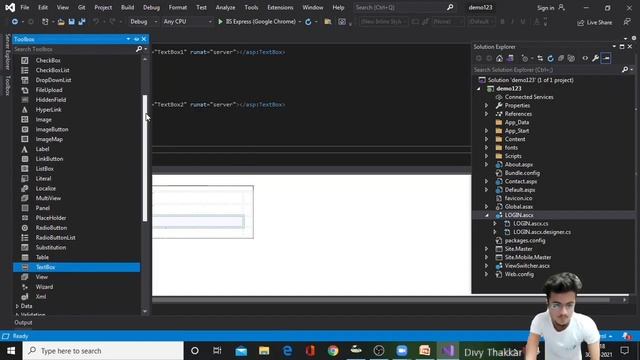Select Site.Master file
Viewport: 640px width, 360px height.
pyautogui.click(x=518, y=249)
